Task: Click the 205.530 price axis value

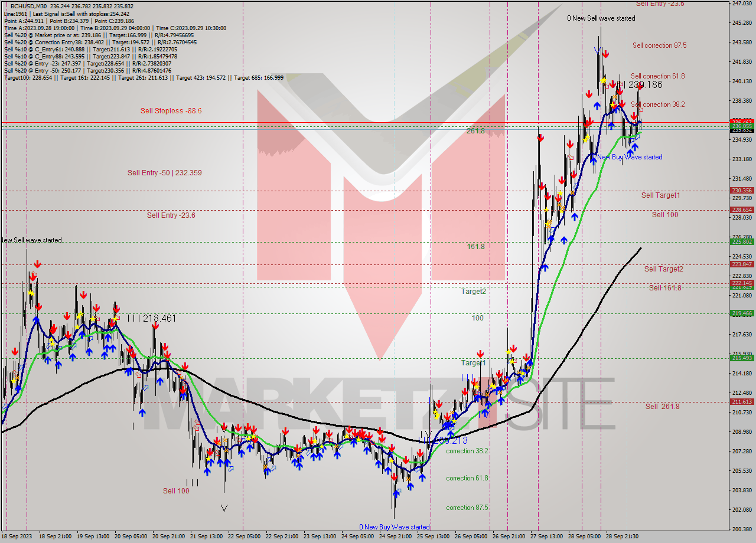Action: [742, 471]
